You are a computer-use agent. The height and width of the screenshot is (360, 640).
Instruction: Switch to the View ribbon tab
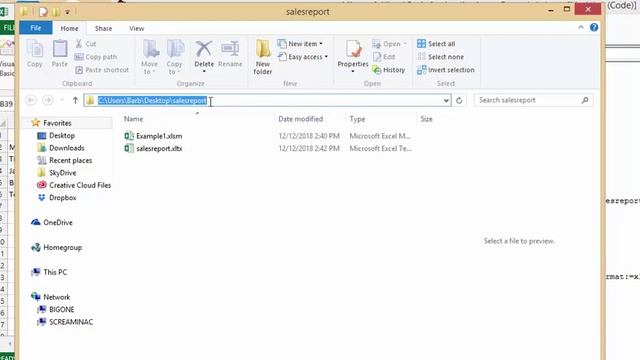point(136,28)
